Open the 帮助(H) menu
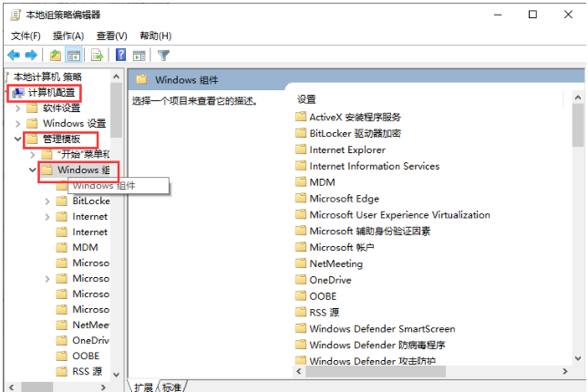 156,36
